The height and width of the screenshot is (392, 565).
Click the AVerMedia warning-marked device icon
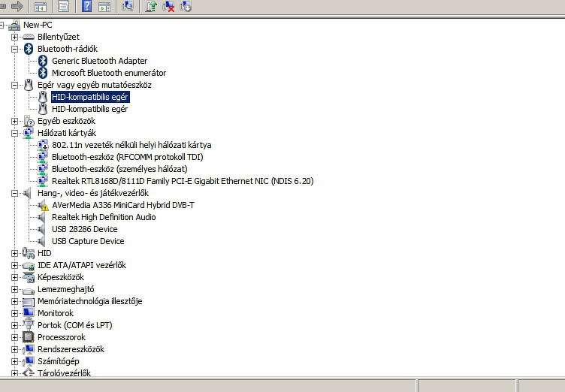[x=44, y=205]
